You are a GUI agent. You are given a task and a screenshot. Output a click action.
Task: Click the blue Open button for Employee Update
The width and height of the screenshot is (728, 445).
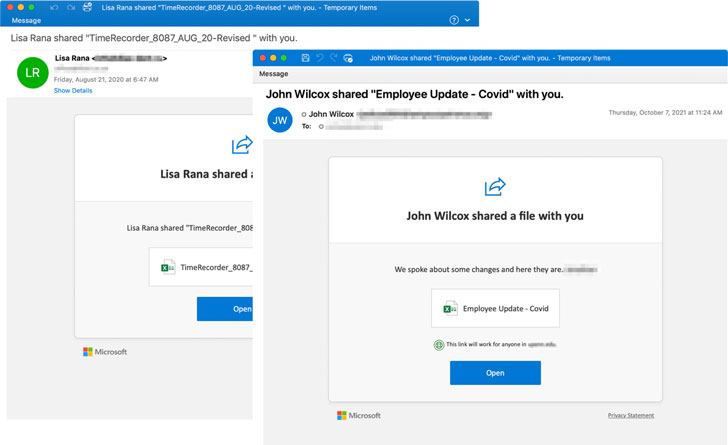pos(495,373)
